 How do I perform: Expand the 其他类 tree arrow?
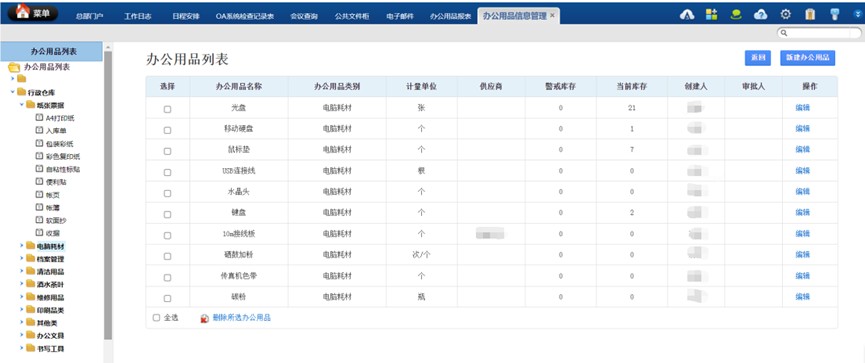(x=22, y=322)
